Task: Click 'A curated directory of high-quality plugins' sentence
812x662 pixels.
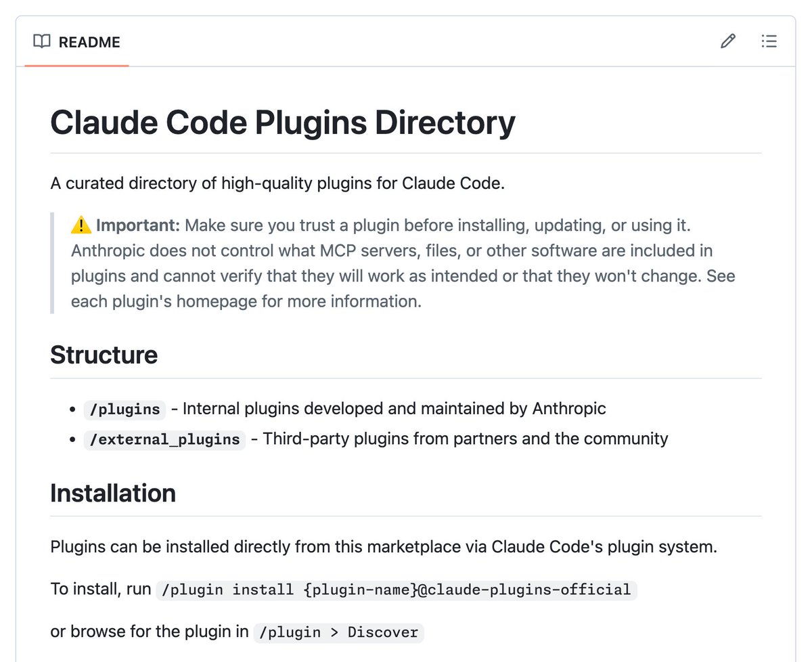Action: click(277, 183)
